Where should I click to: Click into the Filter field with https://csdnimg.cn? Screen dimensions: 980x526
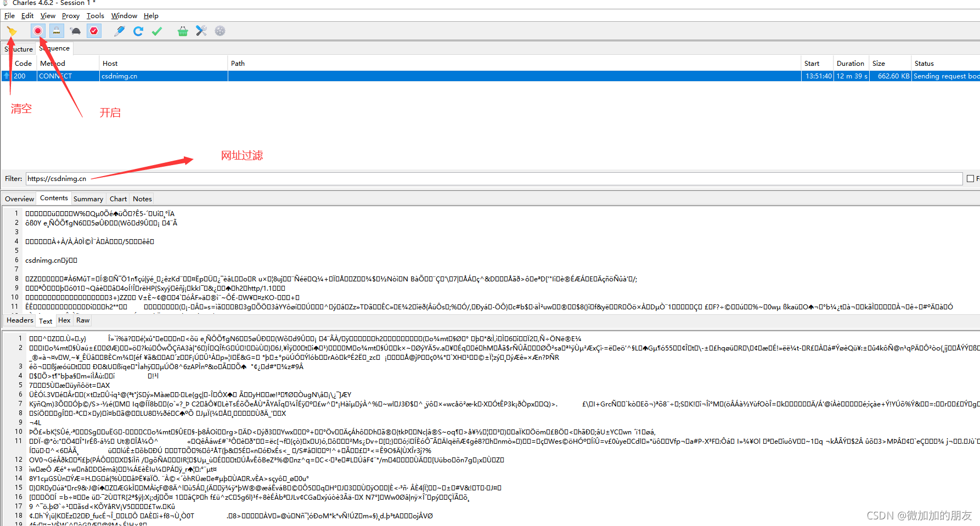[x=494, y=179]
